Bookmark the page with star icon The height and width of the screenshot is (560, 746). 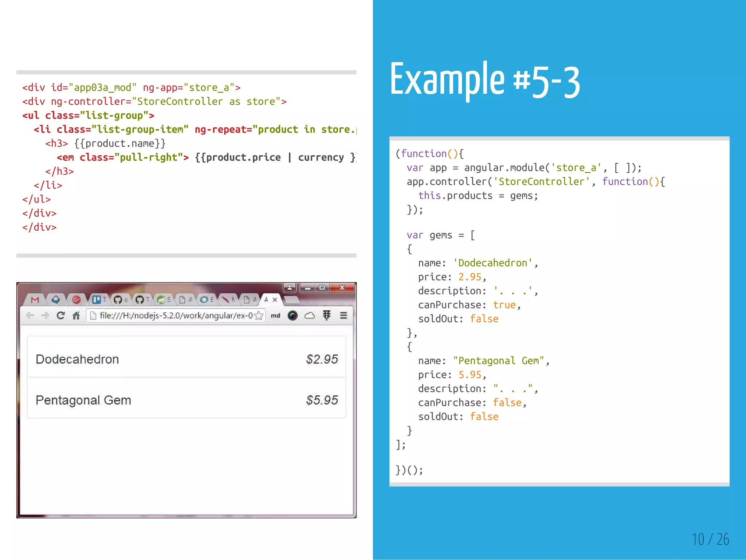259,316
